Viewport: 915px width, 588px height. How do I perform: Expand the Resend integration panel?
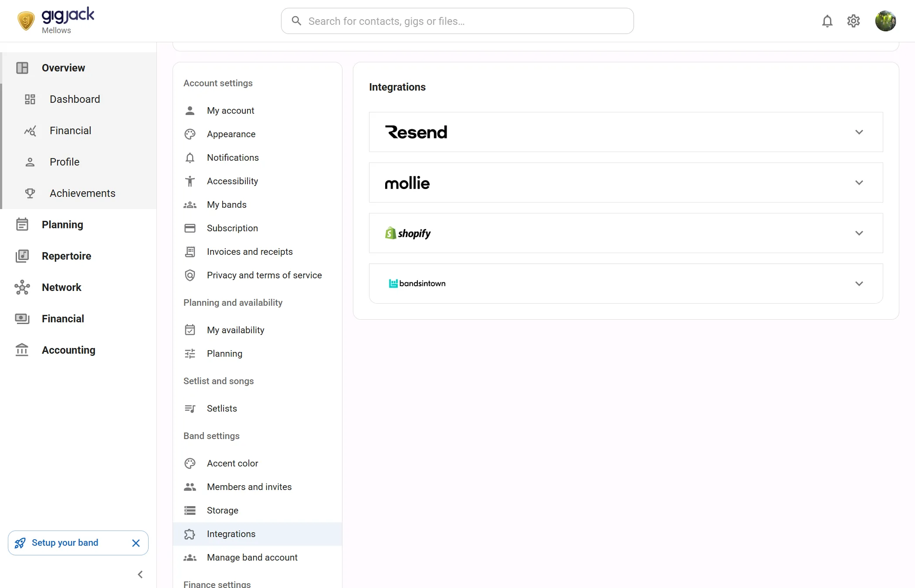coord(626,132)
